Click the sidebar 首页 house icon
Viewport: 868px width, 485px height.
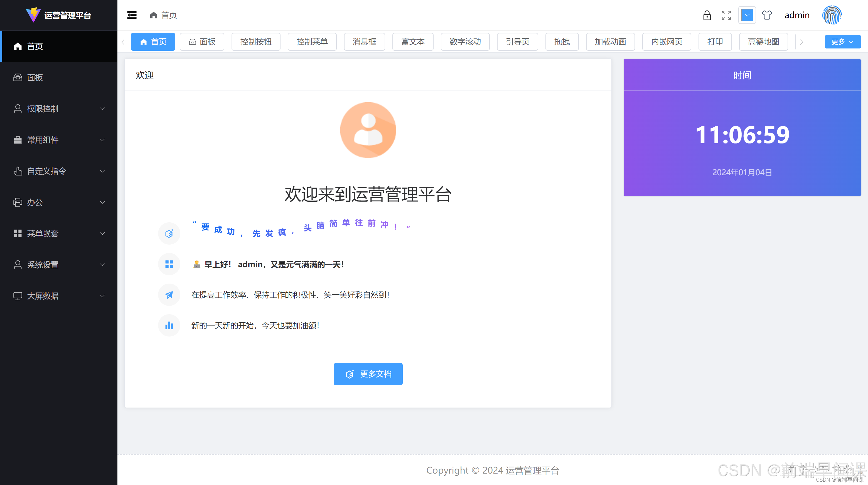(x=18, y=46)
